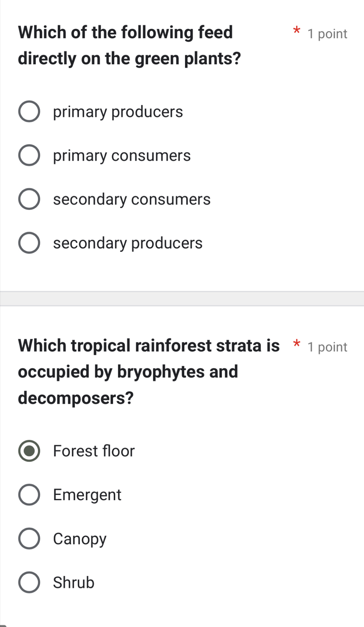Image resolution: width=364 pixels, height=627 pixels.
Task: Select the "Emergent" radio button
Action: (29, 495)
